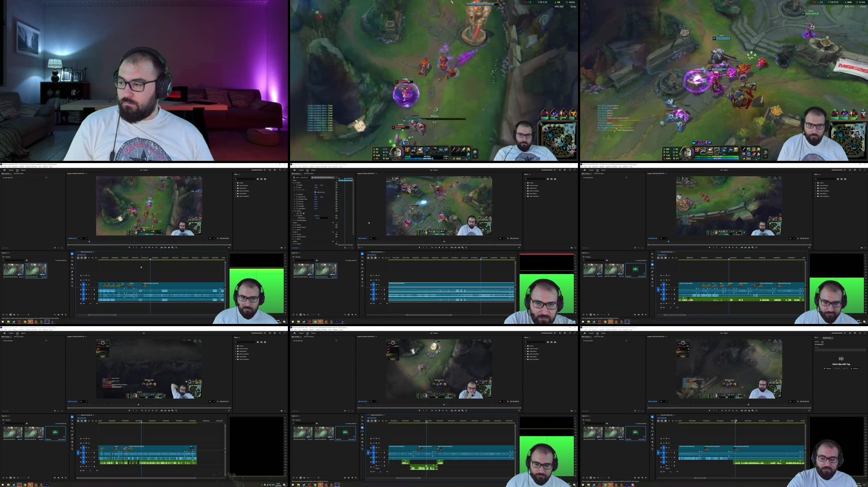Click timeline zoom scrollbar in Essential Sound frame
The image size is (868, 487).
700,478
